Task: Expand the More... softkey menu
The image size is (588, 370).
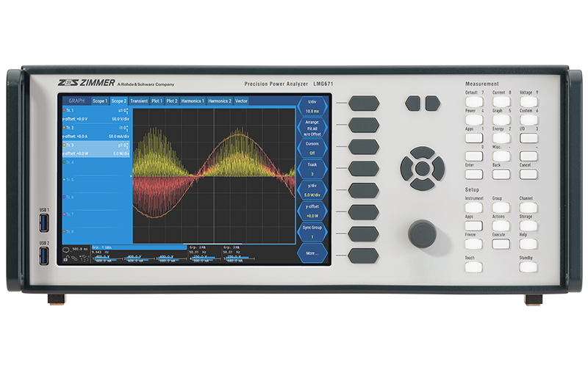Action: [312, 254]
